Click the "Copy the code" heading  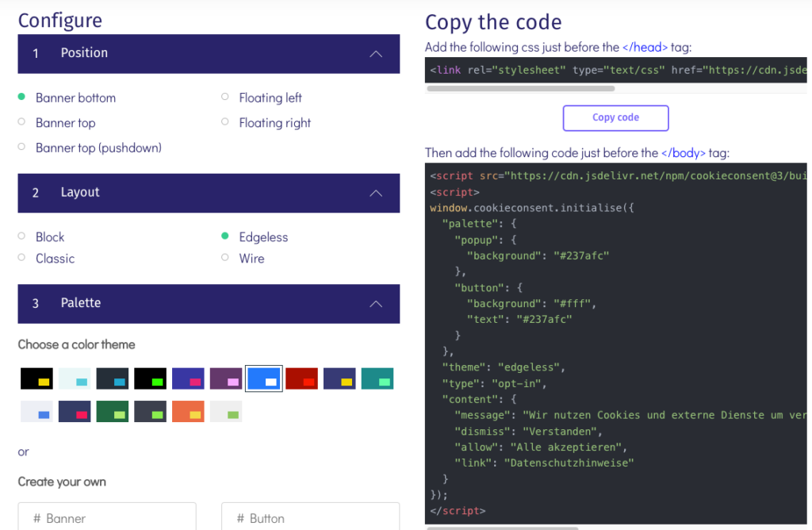tap(493, 22)
